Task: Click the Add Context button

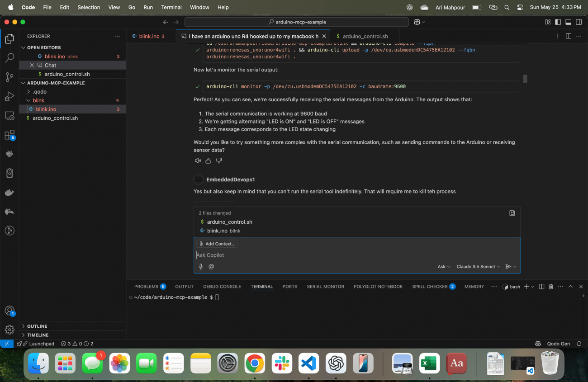Action: (x=217, y=244)
